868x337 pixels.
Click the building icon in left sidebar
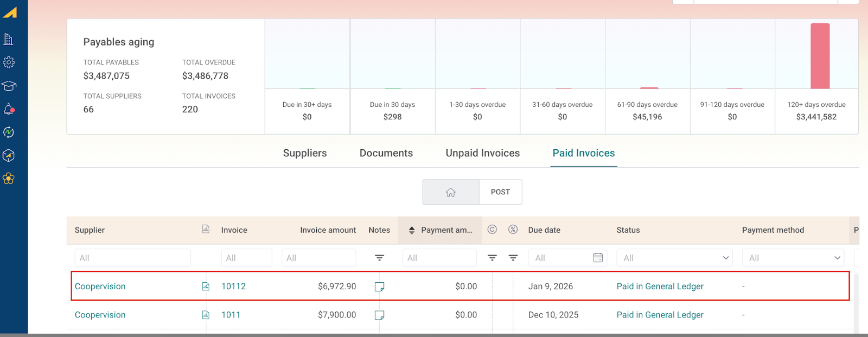(9, 39)
